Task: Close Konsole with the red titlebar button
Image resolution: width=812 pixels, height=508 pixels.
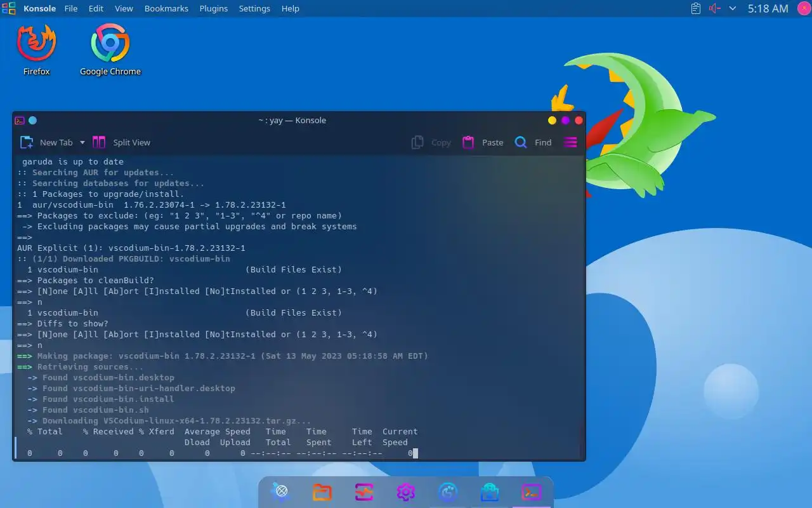Action: tap(579, 120)
